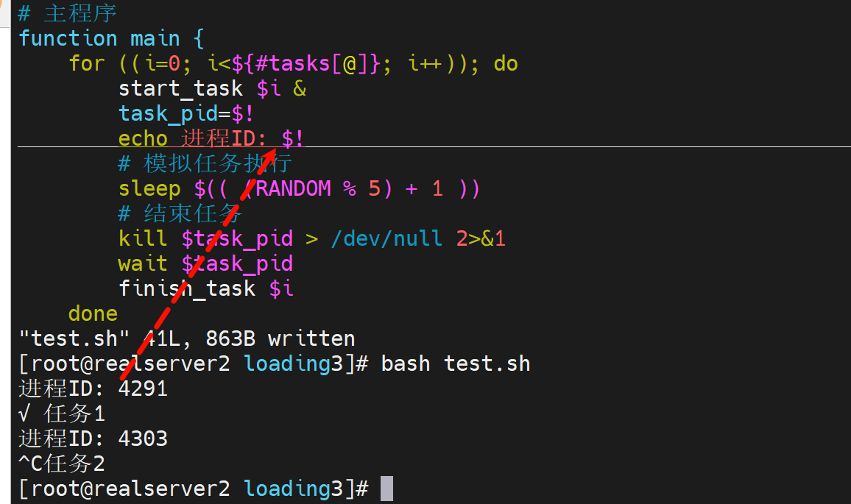
Task: Click the output line "进程ID: 4303"
Action: click(x=93, y=439)
